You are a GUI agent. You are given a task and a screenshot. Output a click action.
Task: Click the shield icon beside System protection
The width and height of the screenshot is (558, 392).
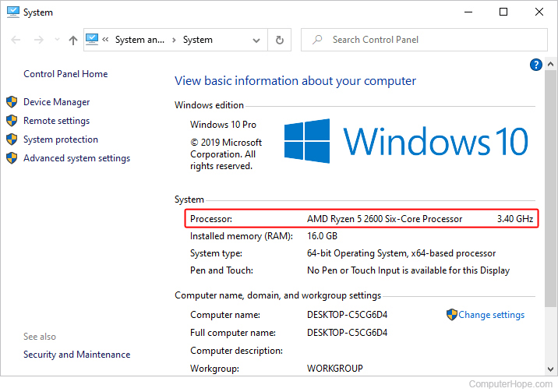point(12,139)
